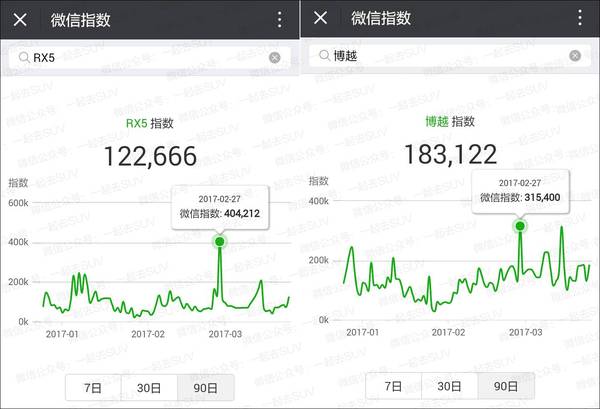The image size is (600, 409).
Task: Focus the 博越 search input field
Action: pos(450,56)
